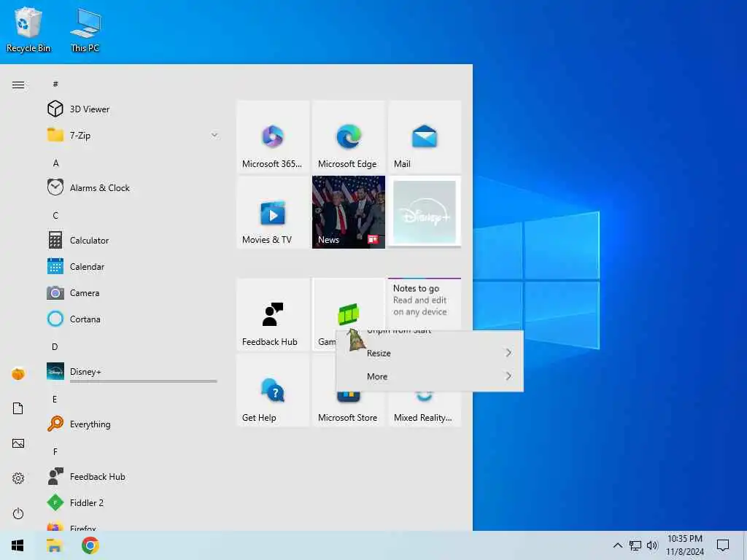The height and width of the screenshot is (560, 747).
Task: Open the Notes to go tile
Action: point(425,303)
